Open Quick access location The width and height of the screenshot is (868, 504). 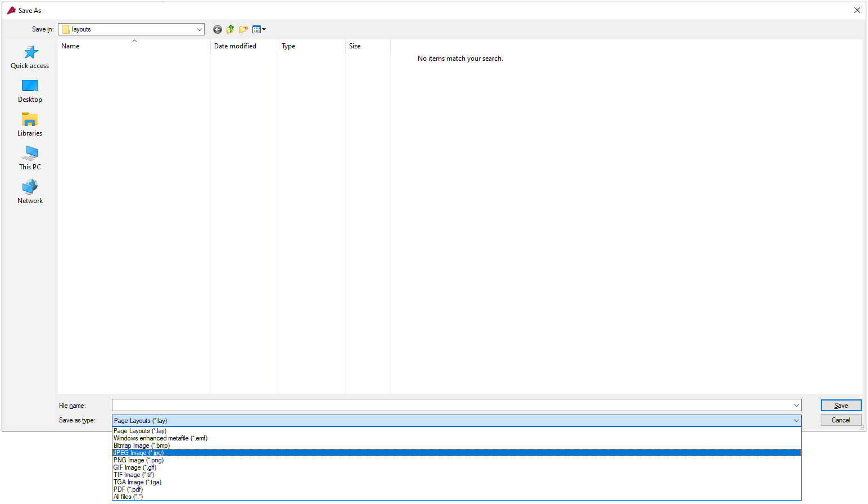30,57
